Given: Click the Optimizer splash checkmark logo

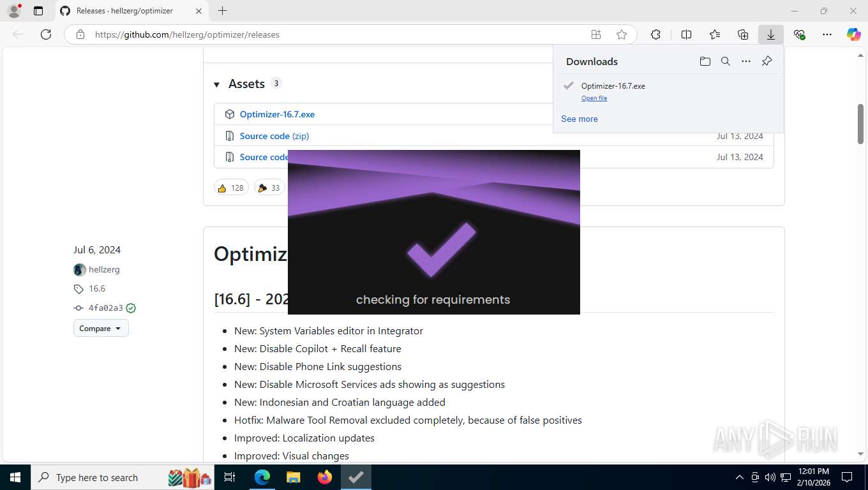Looking at the screenshot, I should click(x=442, y=250).
